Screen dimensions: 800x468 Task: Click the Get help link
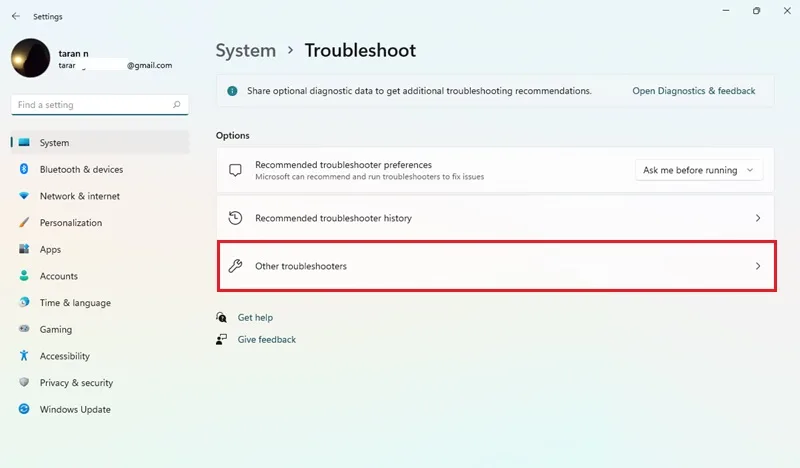pyautogui.click(x=255, y=317)
